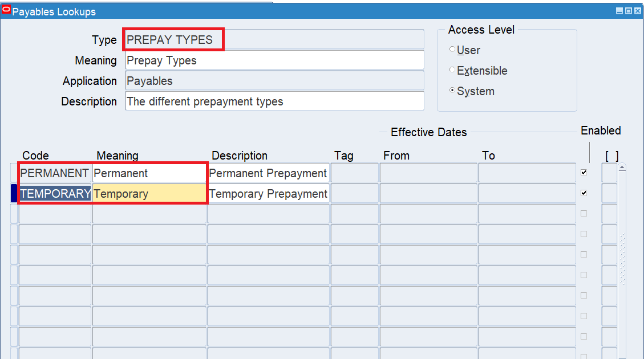Select the Extensible access level
This screenshot has width=644, height=359.
(451, 70)
